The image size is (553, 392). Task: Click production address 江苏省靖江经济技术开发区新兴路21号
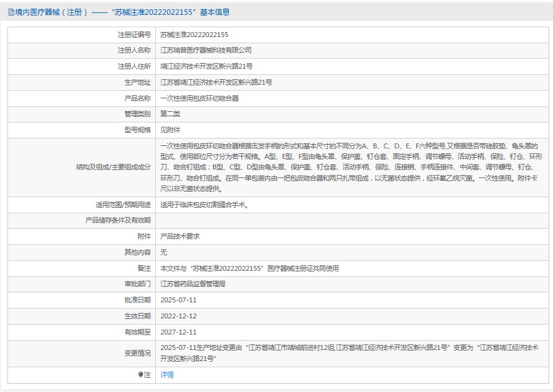[216, 82]
